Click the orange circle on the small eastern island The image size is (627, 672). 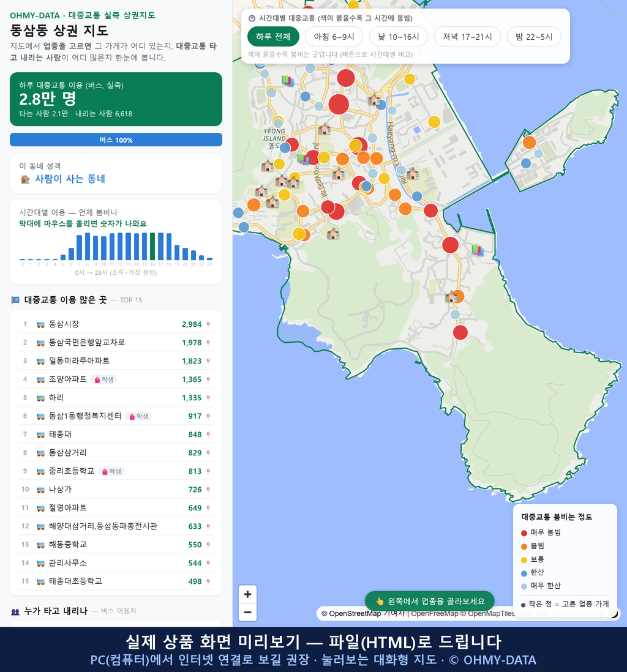tap(529, 142)
